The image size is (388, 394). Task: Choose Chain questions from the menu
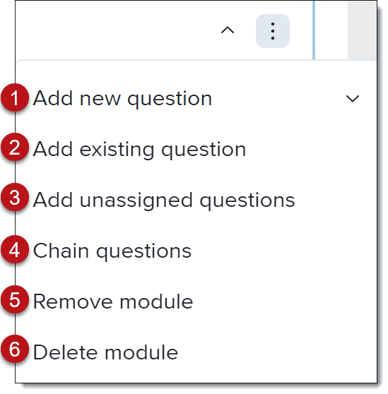click(x=112, y=251)
